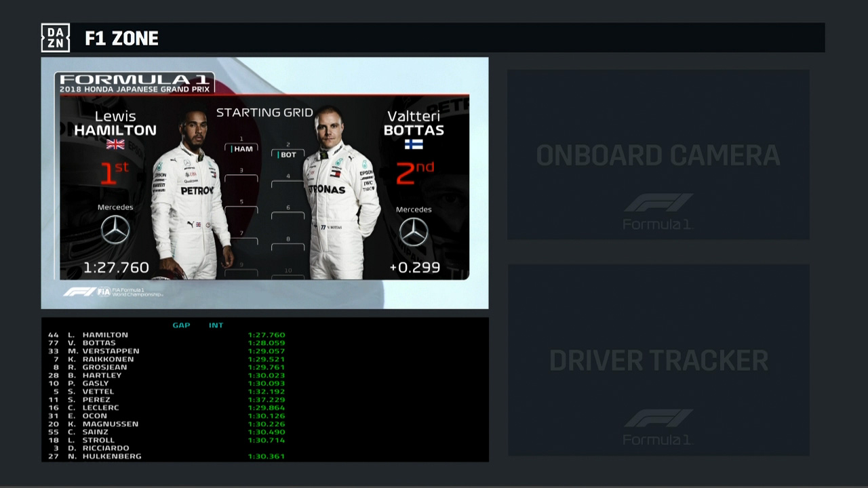Select the B. HARTLEY timing row
Screen dimensions: 868x488
coord(167,375)
